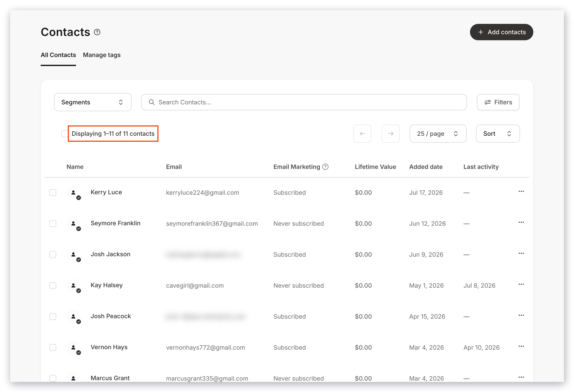Viewport: 574px width, 392px height.
Task: Select Marcus Grant's row checkbox
Action: [x=53, y=378]
